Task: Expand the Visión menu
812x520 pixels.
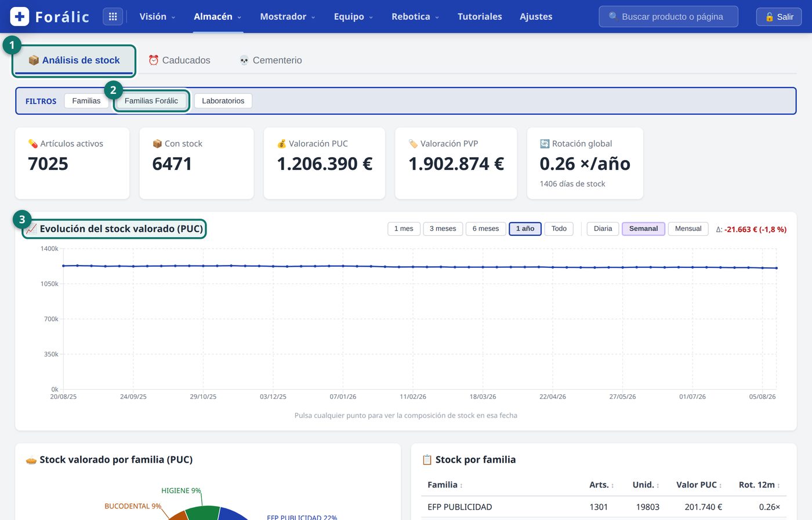Action: click(x=157, y=17)
